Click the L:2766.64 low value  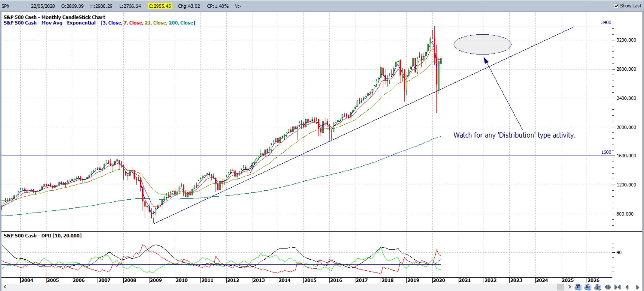[x=130, y=6]
